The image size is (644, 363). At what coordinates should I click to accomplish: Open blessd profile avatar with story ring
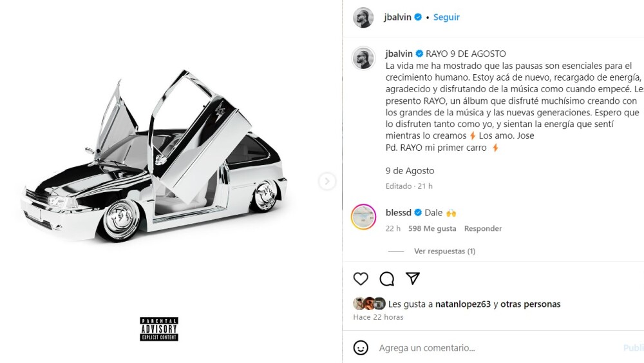tap(363, 217)
